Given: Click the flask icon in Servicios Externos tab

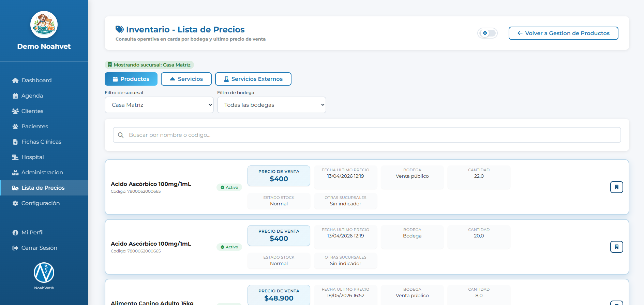Looking at the screenshot, I should [226, 79].
